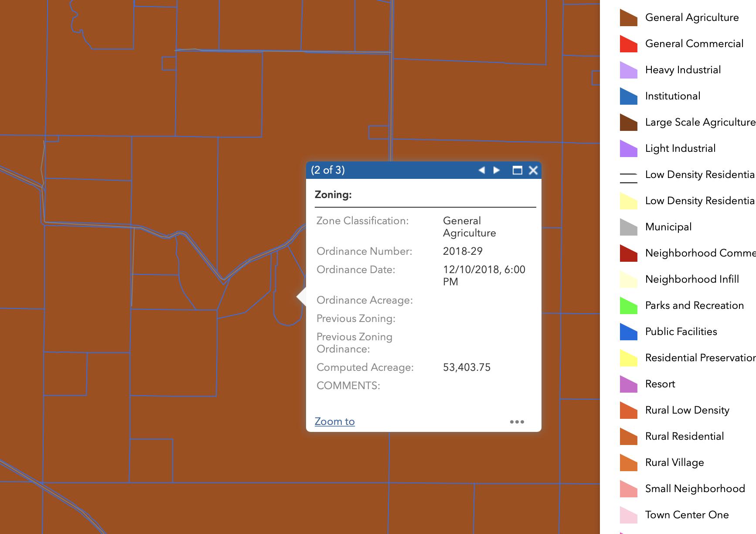Click the Zoom to link
Screen dimensions: 756x534
[x=334, y=421]
